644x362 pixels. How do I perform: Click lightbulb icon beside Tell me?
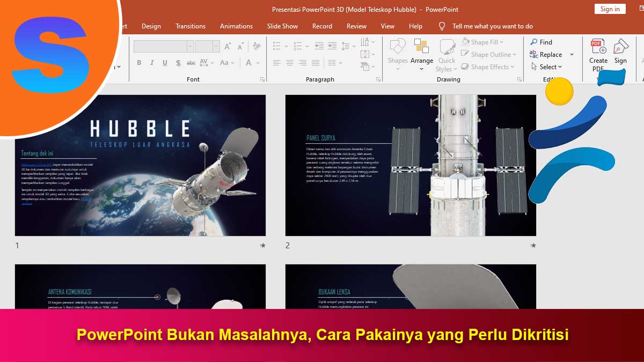point(442,26)
